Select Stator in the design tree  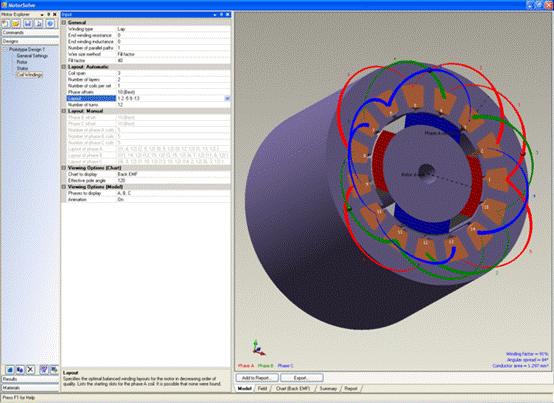(22, 68)
